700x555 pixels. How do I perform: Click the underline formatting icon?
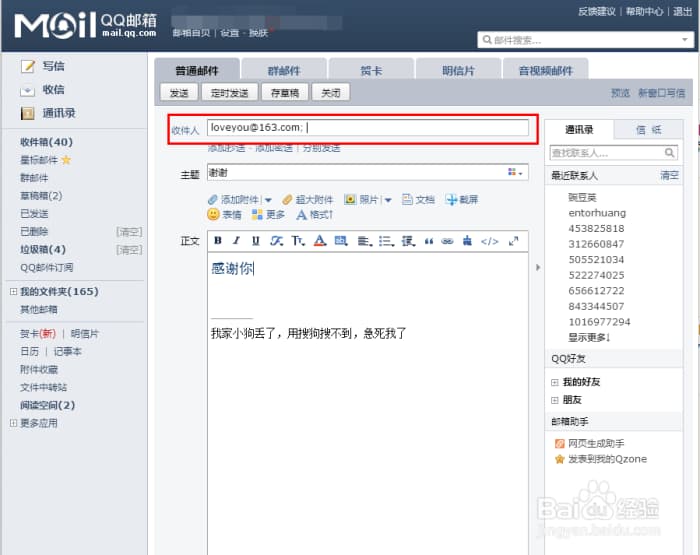click(256, 241)
